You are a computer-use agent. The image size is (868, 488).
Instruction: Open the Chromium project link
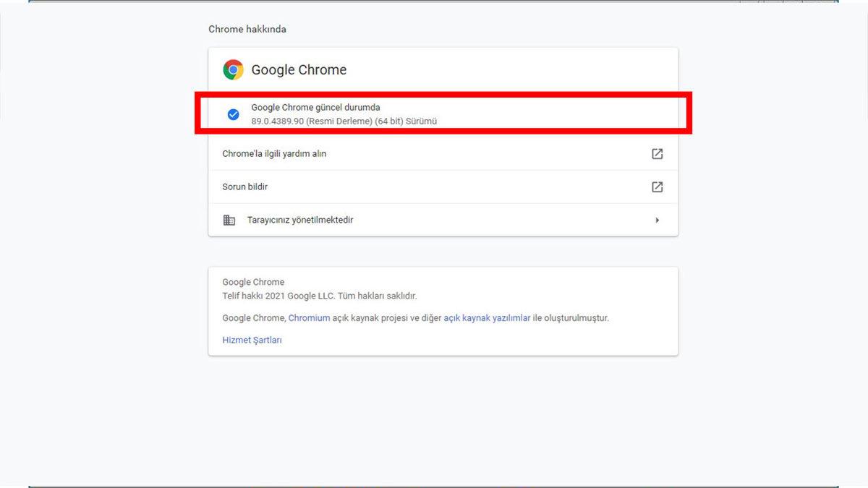coord(310,317)
